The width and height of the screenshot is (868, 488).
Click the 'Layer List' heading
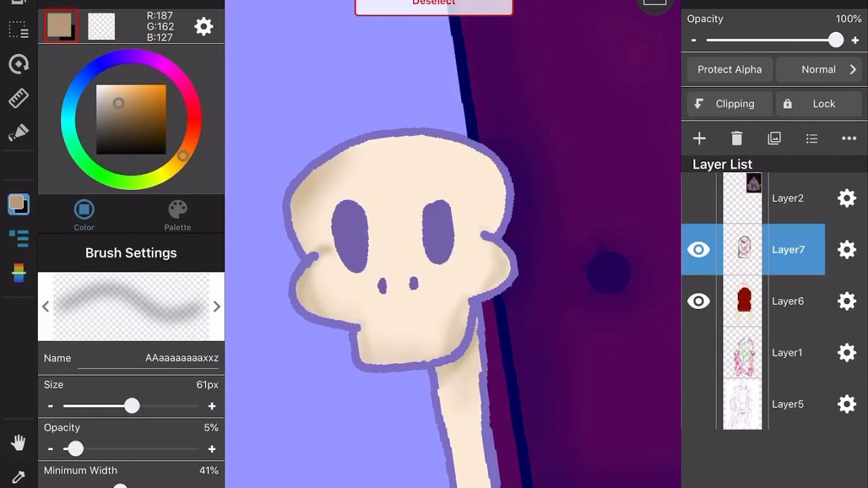click(722, 164)
